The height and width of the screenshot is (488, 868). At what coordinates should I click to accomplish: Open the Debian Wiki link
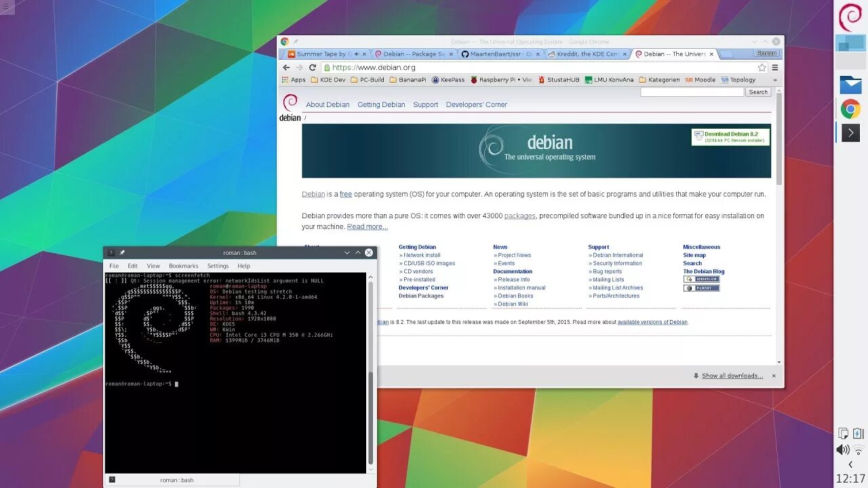pos(513,304)
